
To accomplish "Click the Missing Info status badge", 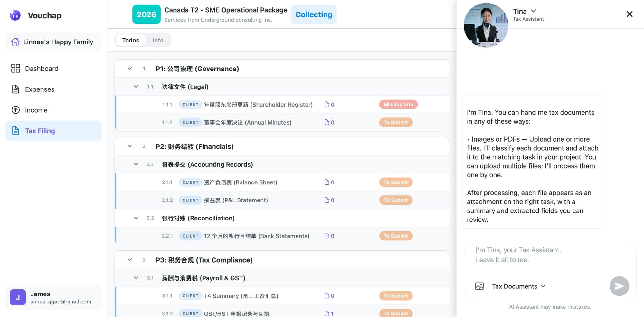I will tap(398, 105).
